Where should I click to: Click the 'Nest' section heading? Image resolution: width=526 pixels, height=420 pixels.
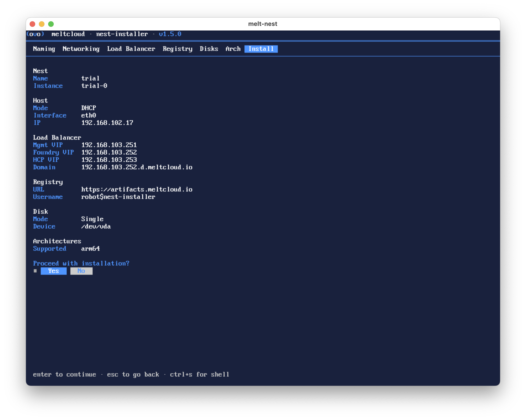[x=40, y=71]
